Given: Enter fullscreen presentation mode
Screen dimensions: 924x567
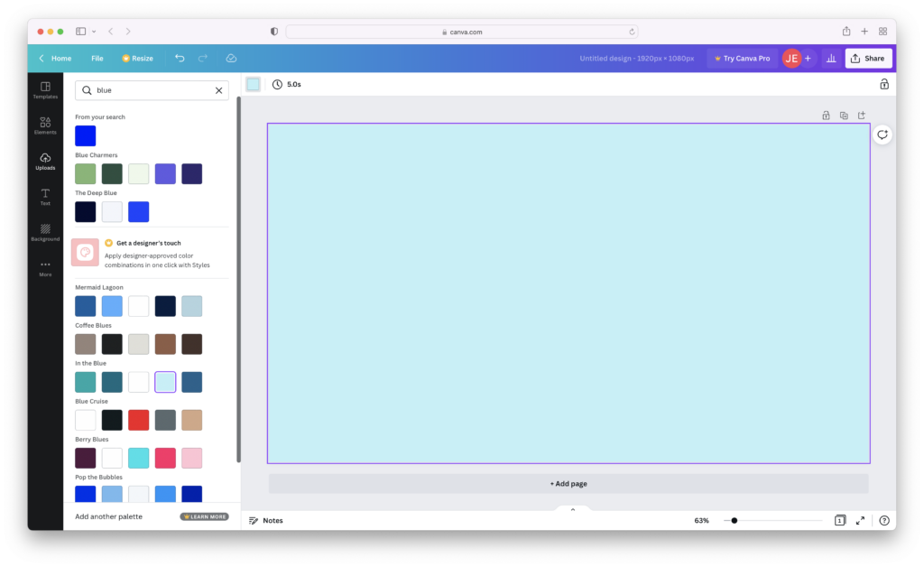Looking at the screenshot, I should (860, 520).
